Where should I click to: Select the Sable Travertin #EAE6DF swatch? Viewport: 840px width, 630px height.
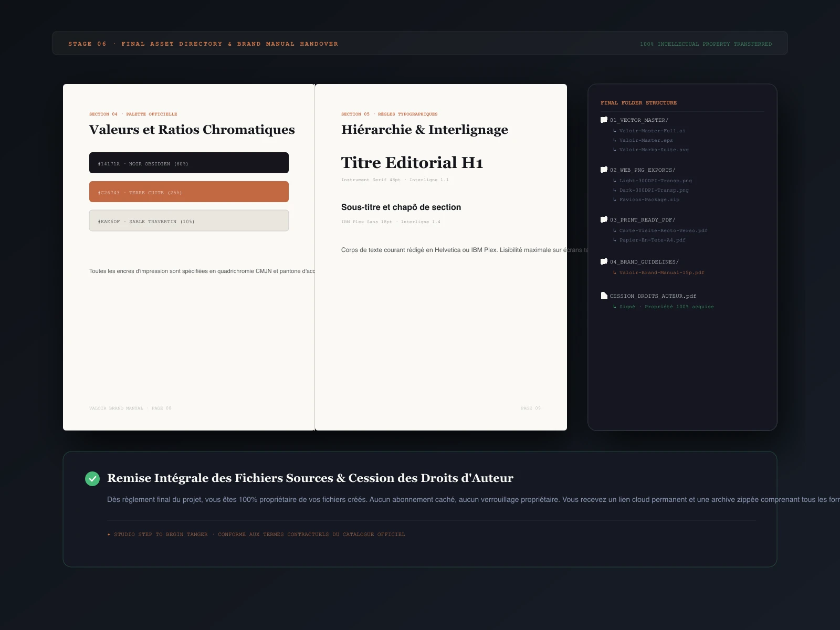tap(189, 220)
